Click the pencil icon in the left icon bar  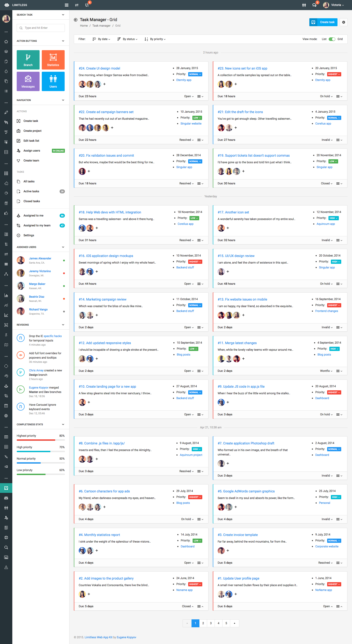tap(6, 112)
